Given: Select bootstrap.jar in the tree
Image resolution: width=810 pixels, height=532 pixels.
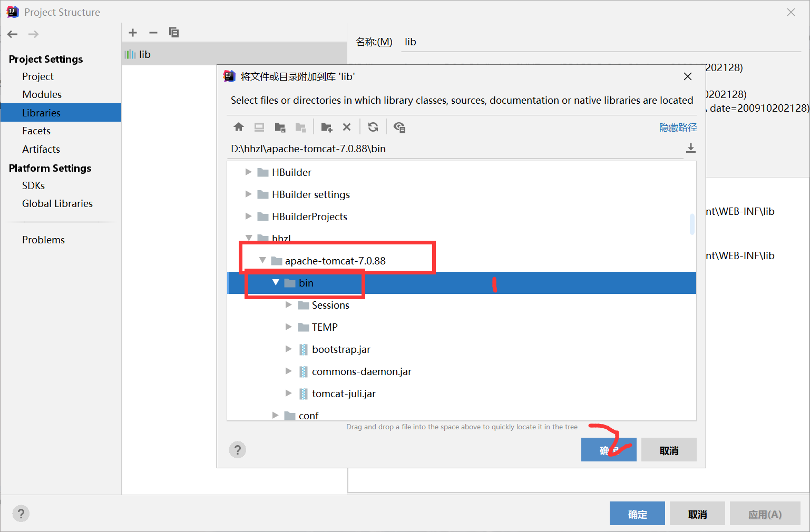Looking at the screenshot, I should 462,349.
